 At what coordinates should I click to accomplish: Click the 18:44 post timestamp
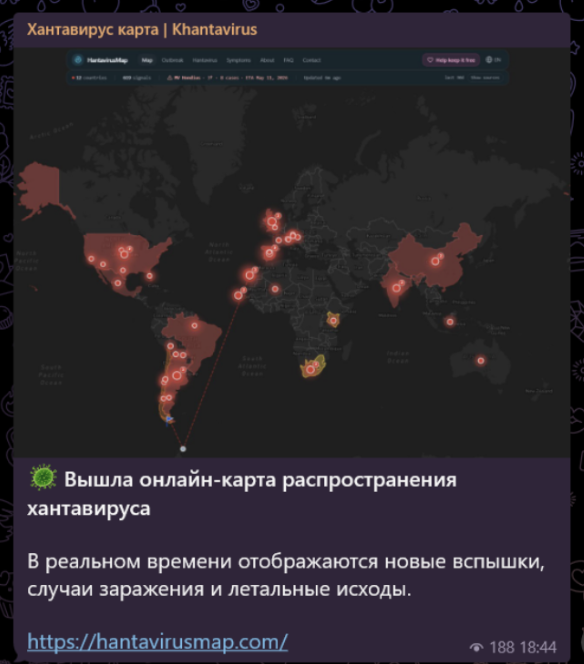[538, 647]
